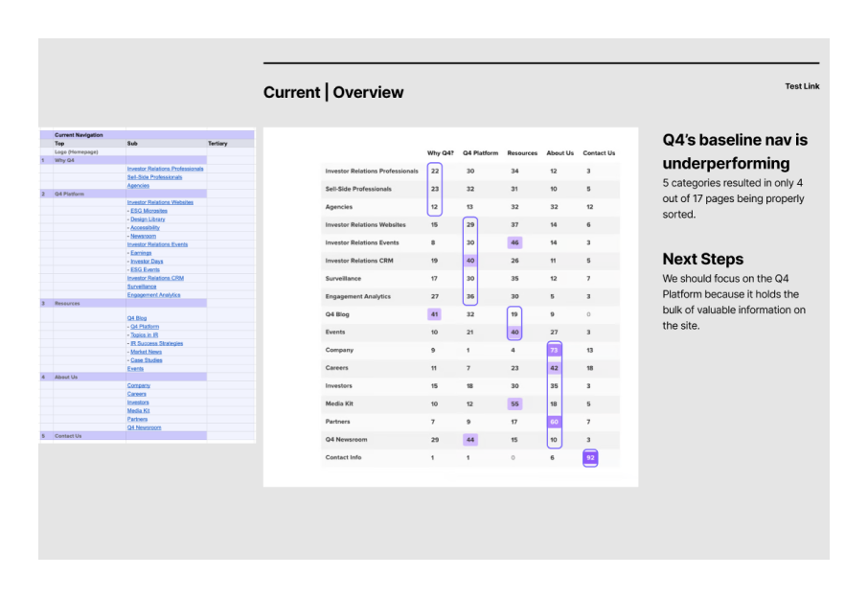Open the Q4 Newsroom link in spreadsheet
Screen dimensions: 868x598
tap(144, 427)
